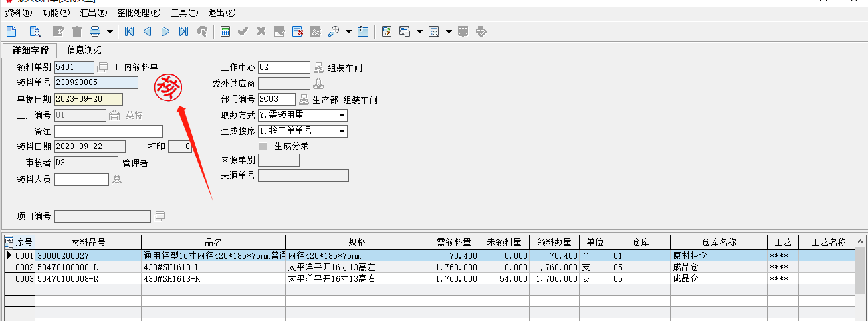Click the printer icon in toolbar
The height and width of the screenshot is (321, 868).
click(95, 31)
